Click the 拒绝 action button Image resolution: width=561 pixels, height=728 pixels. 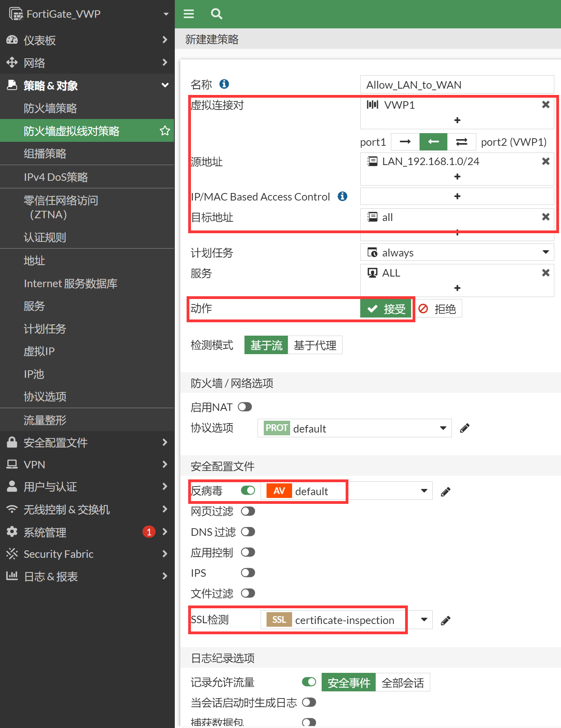438,309
